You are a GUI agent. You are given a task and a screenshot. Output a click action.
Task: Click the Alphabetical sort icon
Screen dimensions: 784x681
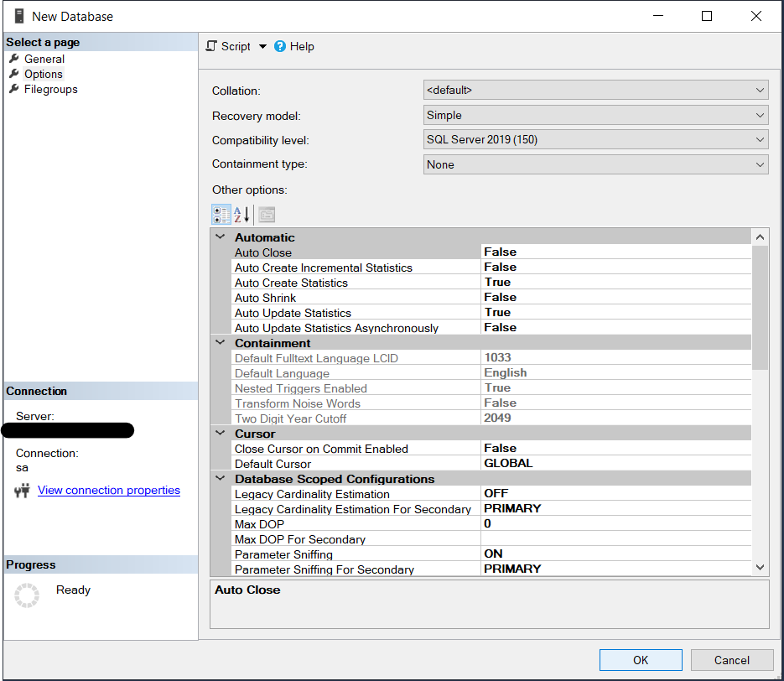241,215
